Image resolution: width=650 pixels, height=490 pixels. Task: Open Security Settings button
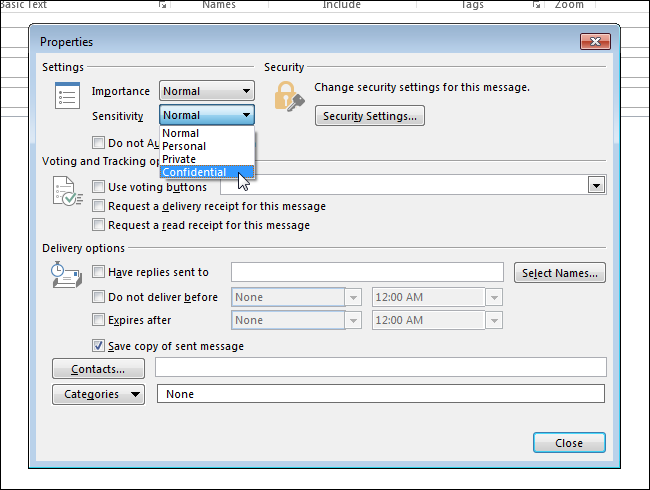click(370, 116)
